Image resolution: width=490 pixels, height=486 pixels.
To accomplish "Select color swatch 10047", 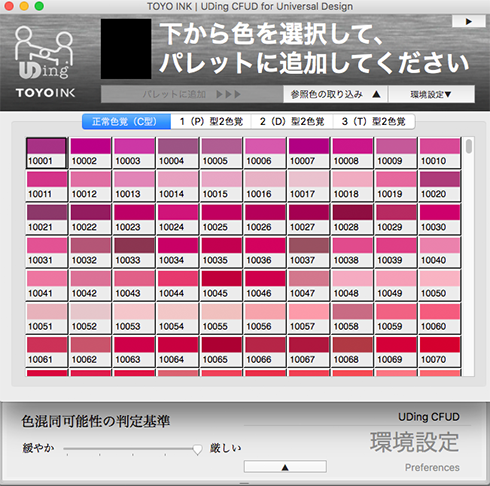I will (x=309, y=285).
